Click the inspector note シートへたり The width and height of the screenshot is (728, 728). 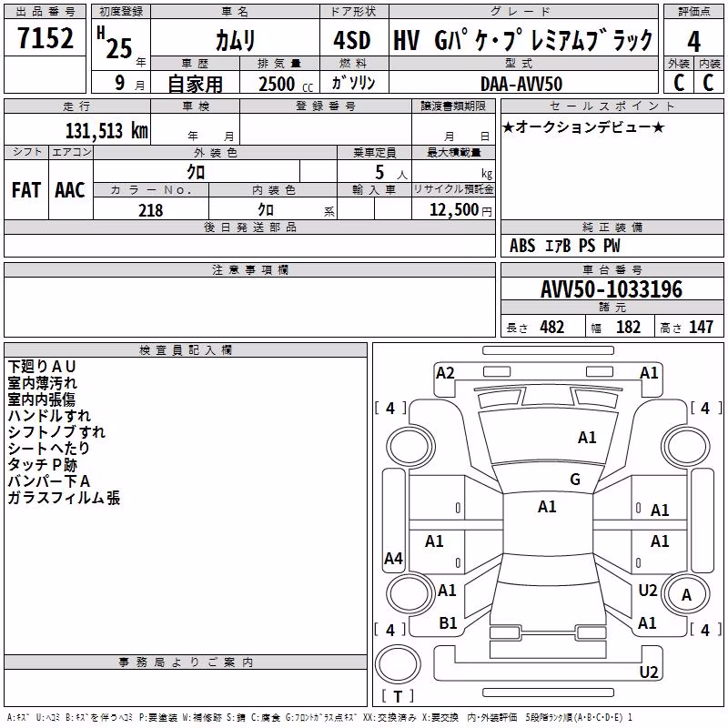click(x=49, y=448)
